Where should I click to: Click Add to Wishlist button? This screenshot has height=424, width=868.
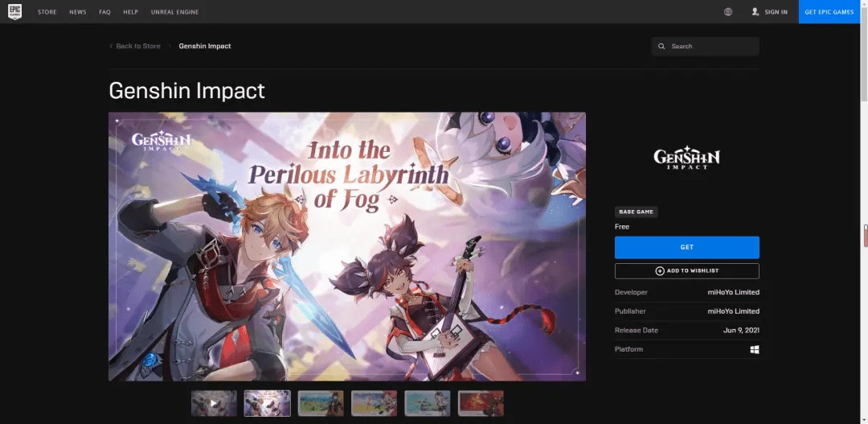click(687, 271)
